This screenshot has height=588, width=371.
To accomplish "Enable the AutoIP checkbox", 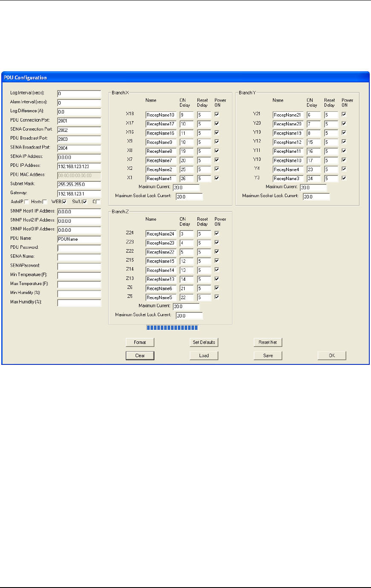I will (x=26, y=202).
